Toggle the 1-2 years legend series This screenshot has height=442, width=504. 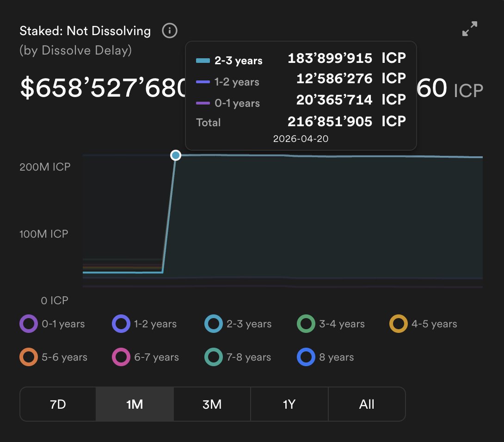tap(144, 324)
